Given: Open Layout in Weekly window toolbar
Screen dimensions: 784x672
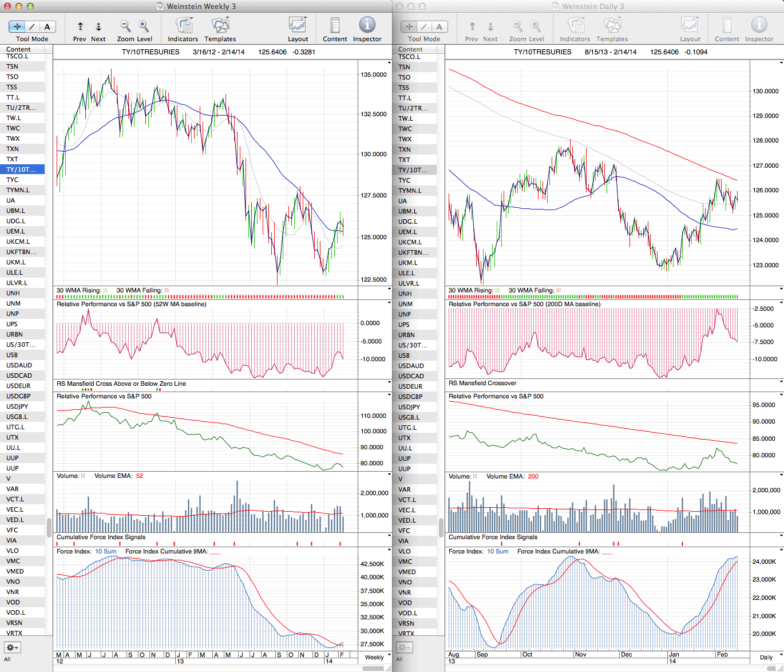Looking at the screenshot, I should click(298, 26).
